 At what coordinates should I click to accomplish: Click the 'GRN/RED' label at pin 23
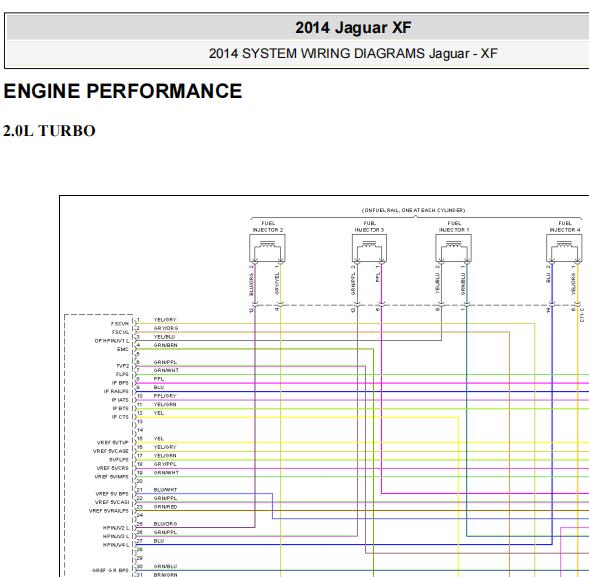(165, 507)
